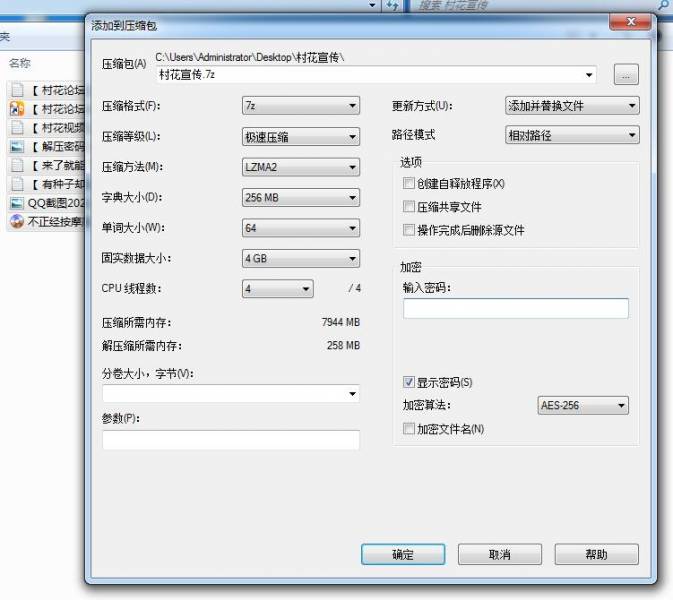The image size is (673, 600).
Task: Click the 输入密码 text field
Action: (516, 308)
